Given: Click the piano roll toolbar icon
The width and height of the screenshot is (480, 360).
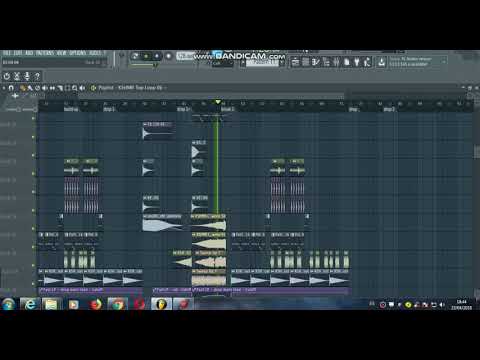Looking at the screenshot, I should pos(316,62).
